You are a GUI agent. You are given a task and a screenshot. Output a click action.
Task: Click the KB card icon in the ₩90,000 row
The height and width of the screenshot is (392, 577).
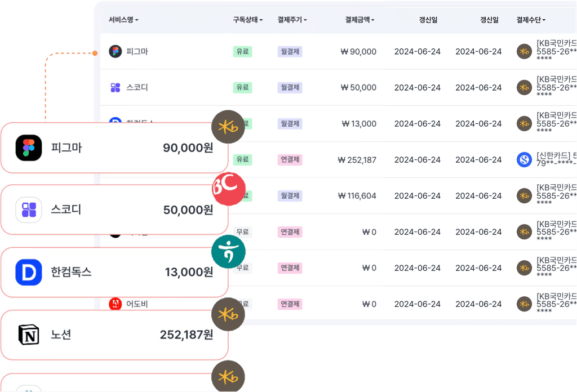tap(524, 51)
